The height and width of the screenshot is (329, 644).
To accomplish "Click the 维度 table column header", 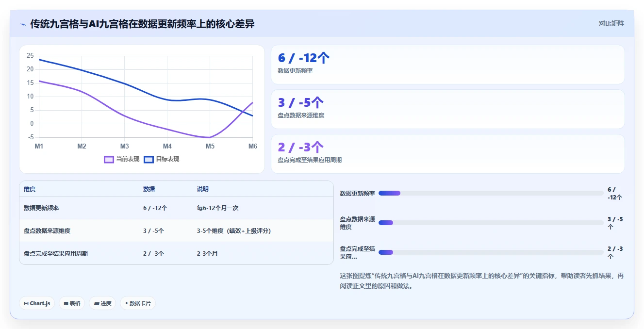I will [x=30, y=189].
